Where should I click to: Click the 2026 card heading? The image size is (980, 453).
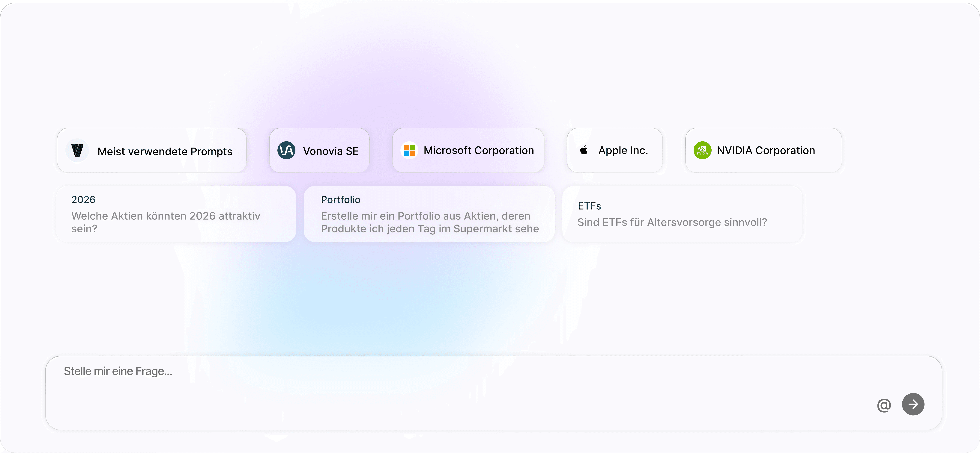pos(83,199)
